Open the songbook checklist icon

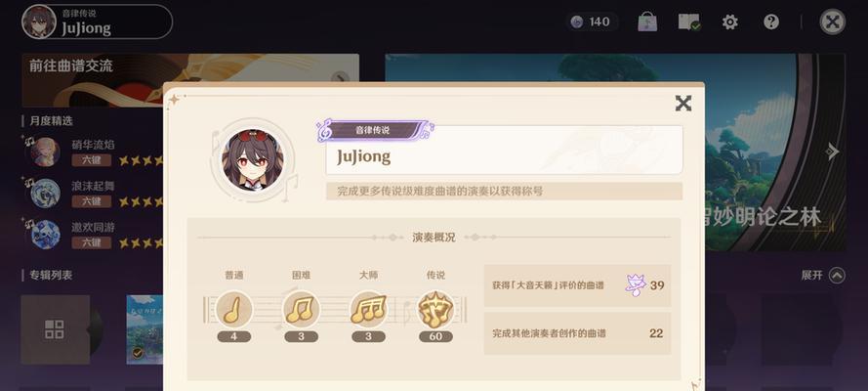coord(689,22)
